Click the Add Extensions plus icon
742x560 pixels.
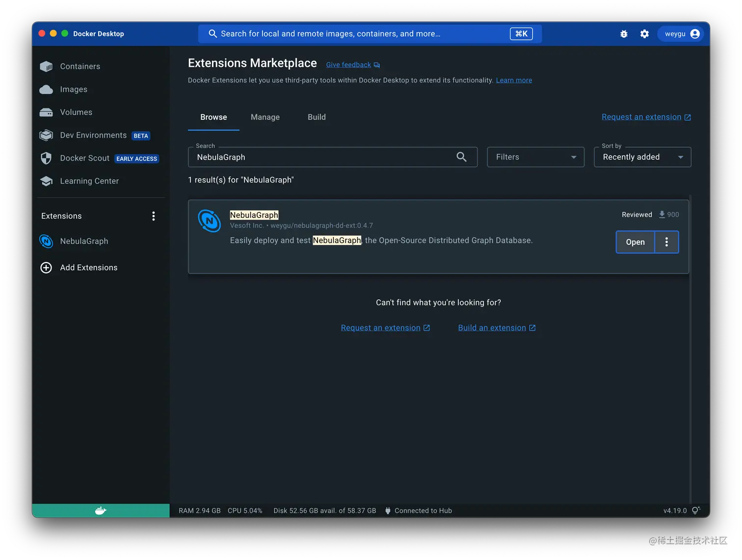point(46,267)
